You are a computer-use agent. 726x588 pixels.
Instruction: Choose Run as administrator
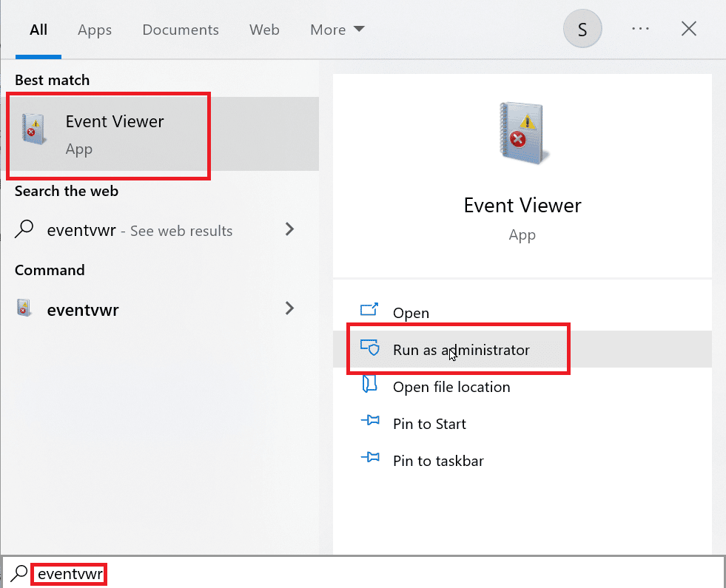(522, 349)
